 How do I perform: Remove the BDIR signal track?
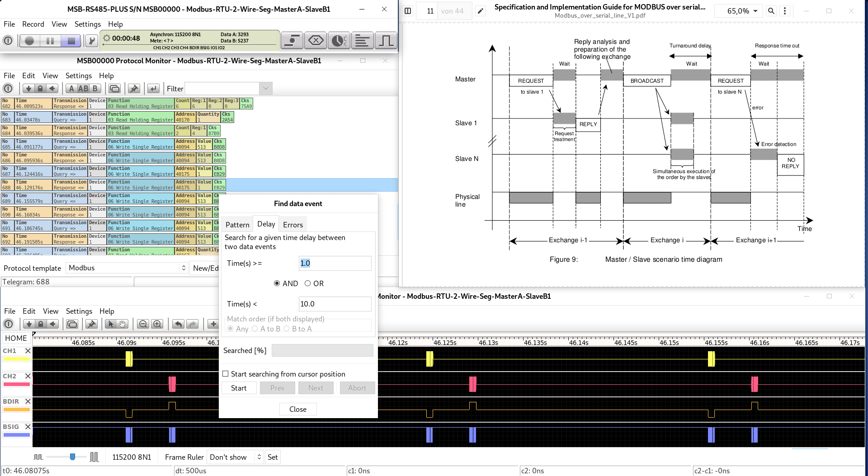tap(28, 401)
